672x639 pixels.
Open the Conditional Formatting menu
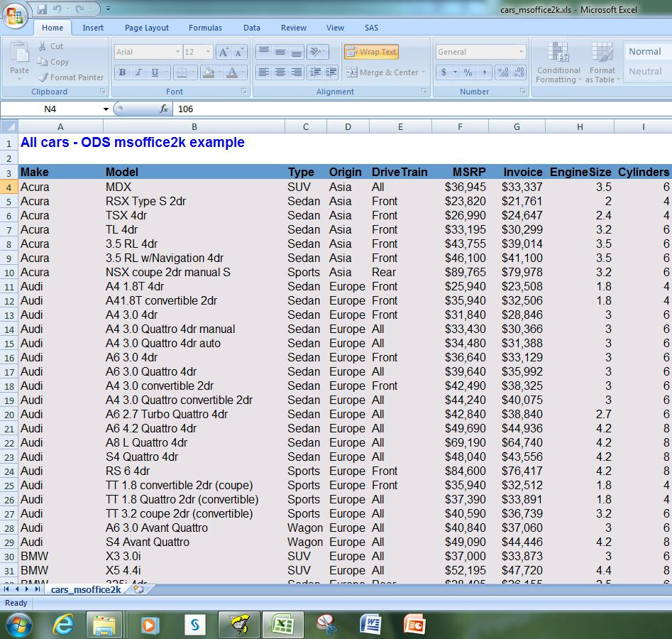(x=558, y=64)
